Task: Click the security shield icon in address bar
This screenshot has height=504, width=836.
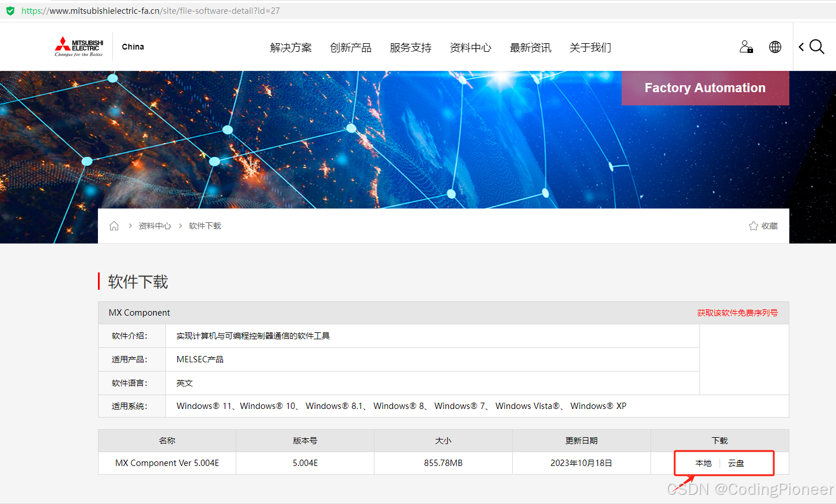Action: 10,10
